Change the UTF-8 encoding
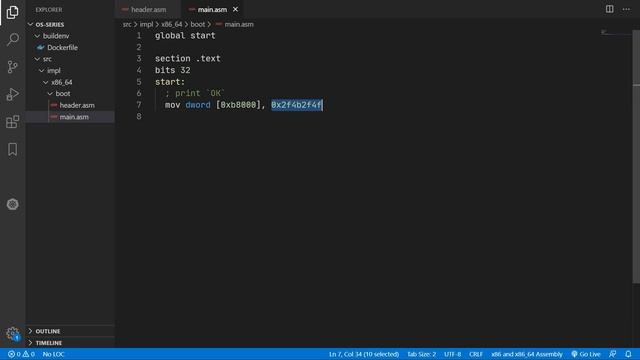 452,354
